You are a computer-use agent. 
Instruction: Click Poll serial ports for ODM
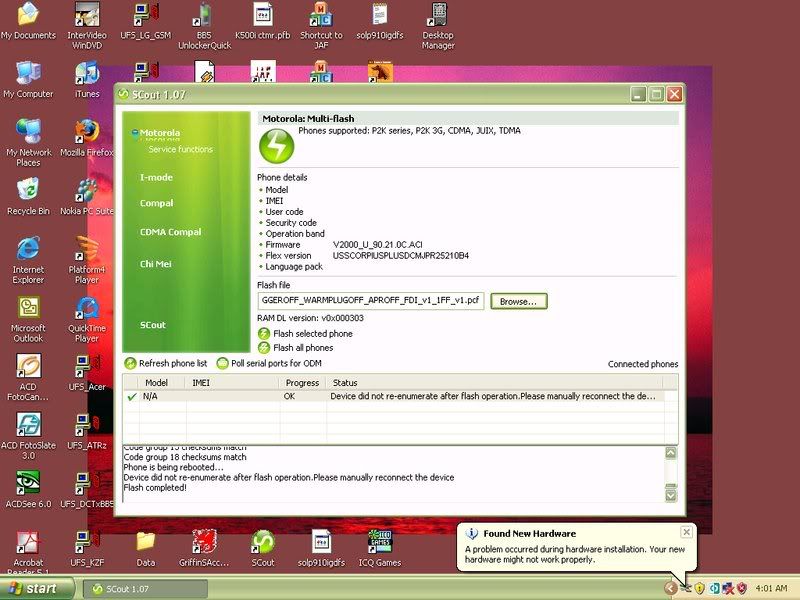pos(269,363)
